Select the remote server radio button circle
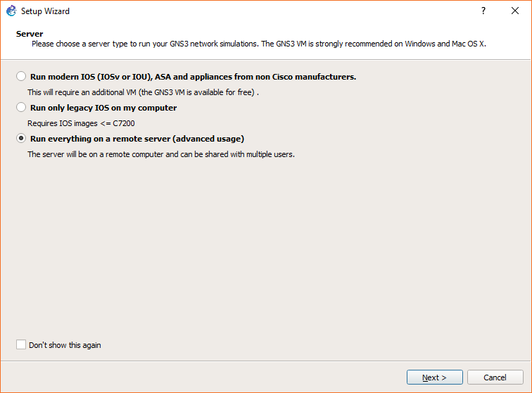Image resolution: width=532 pixels, height=393 pixels. click(x=21, y=139)
